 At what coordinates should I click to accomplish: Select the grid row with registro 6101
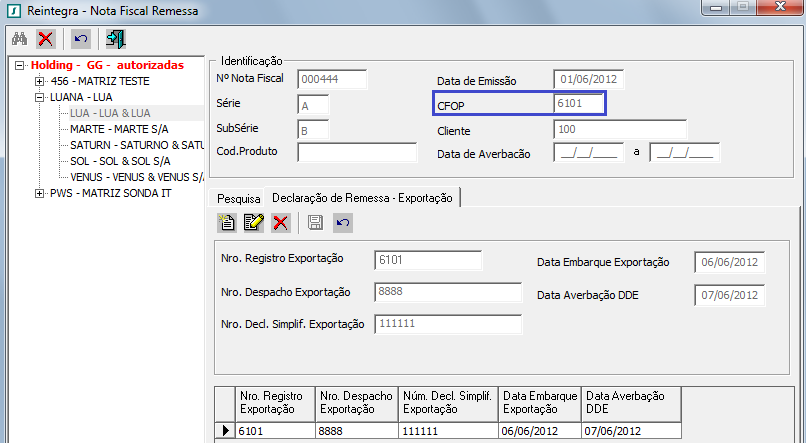[274, 430]
